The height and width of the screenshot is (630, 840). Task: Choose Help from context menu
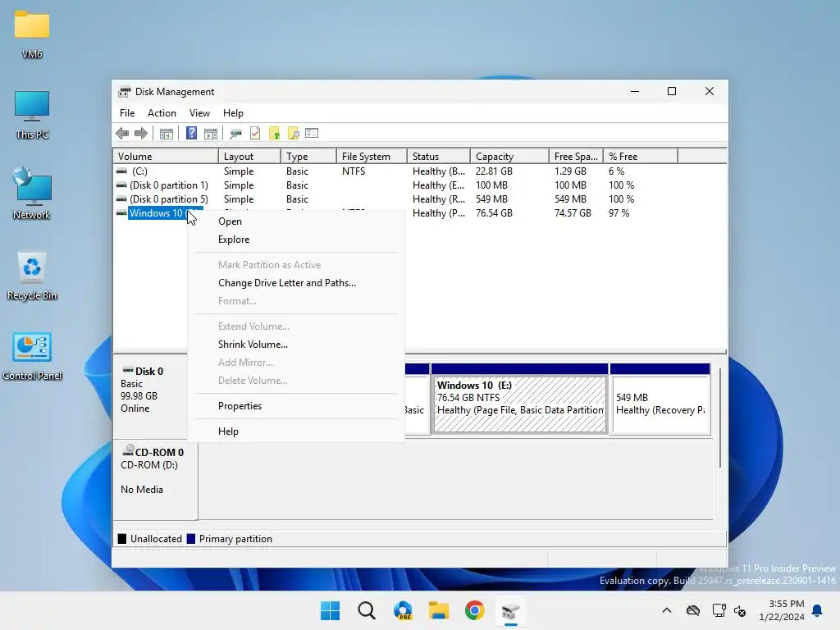click(x=295, y=431)
